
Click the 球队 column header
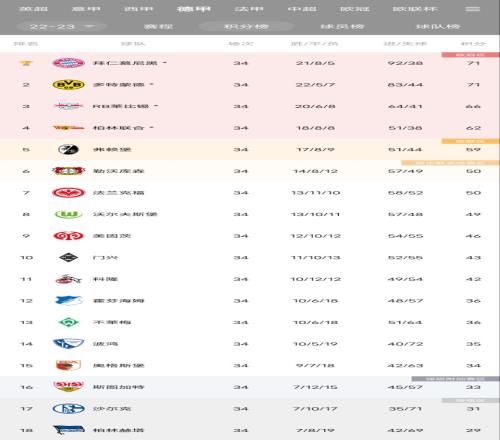click(x=133, y=44)
